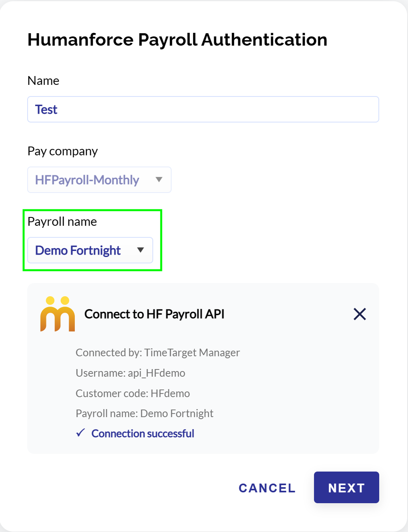This screenshot has height=532, width=408.
Task: Open the Payroll name dropdown
Action: (140, 250)
